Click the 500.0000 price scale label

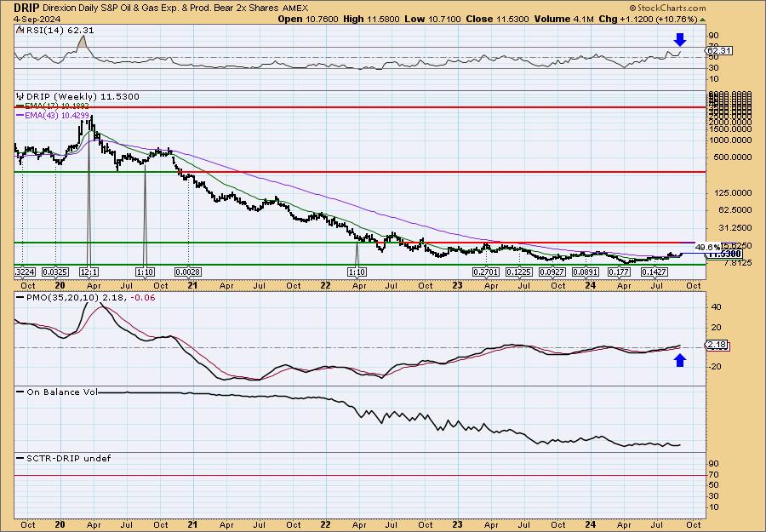click(x=735, y=157)
